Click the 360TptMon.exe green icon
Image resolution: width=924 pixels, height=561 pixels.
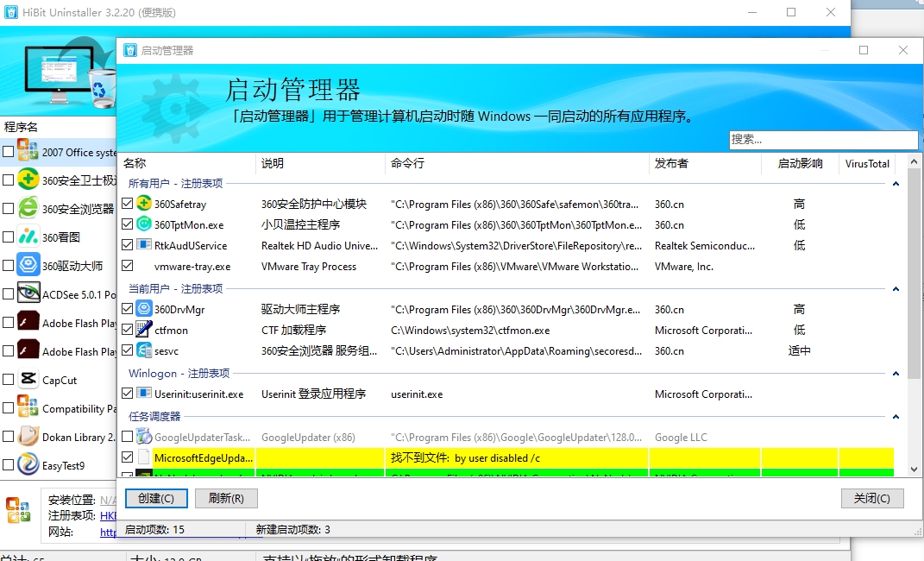(144, 224)
